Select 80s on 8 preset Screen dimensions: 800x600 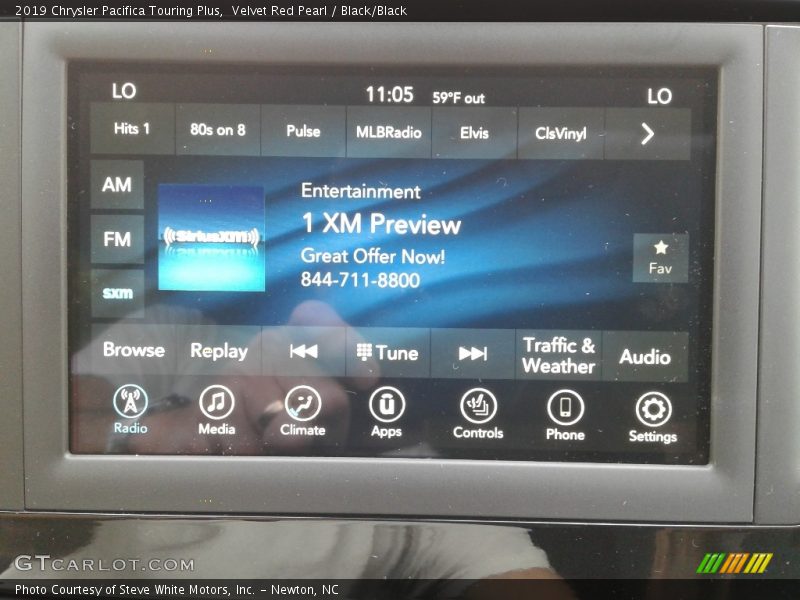(218, 130)
